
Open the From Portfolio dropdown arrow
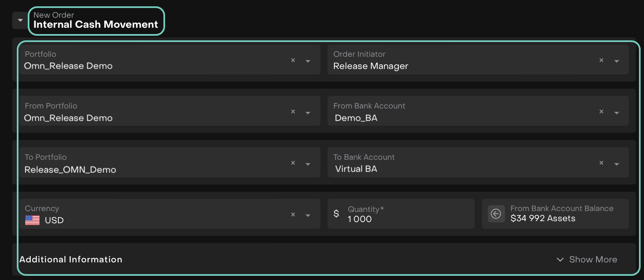click(308, 113)
